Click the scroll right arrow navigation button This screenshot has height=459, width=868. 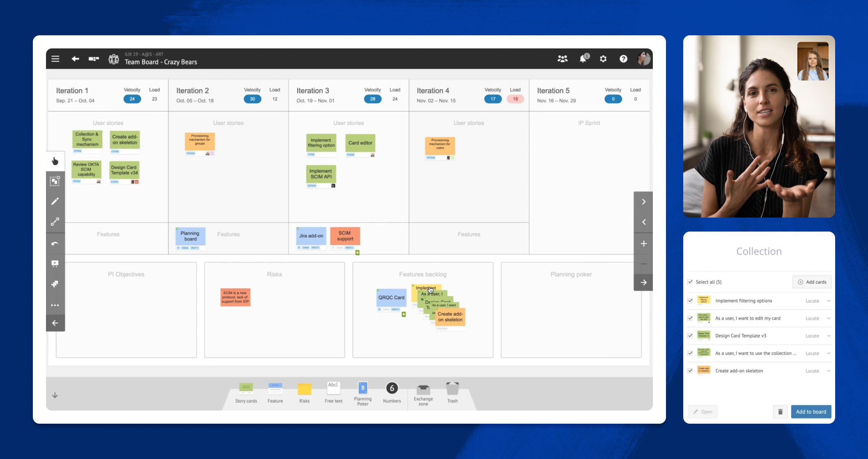(x=644, y=202)
